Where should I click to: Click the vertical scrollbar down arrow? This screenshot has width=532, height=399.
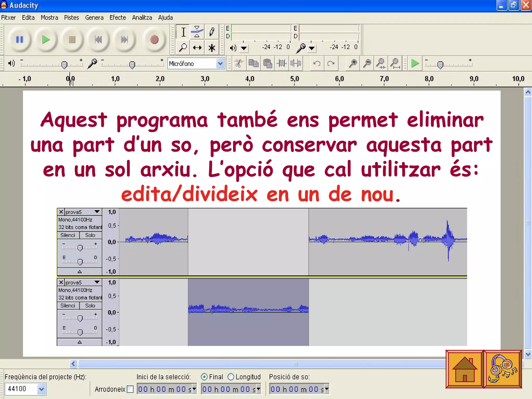tap(528, 354)
